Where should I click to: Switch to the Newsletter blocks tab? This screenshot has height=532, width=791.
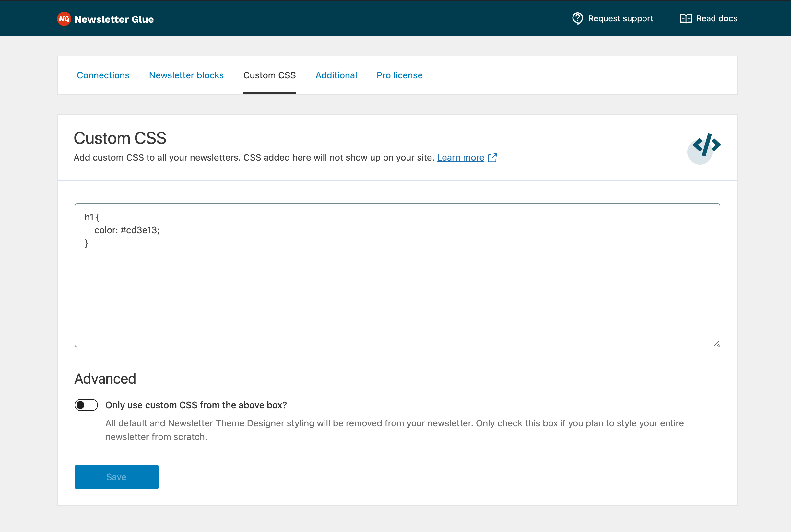(x=186, y=75)
